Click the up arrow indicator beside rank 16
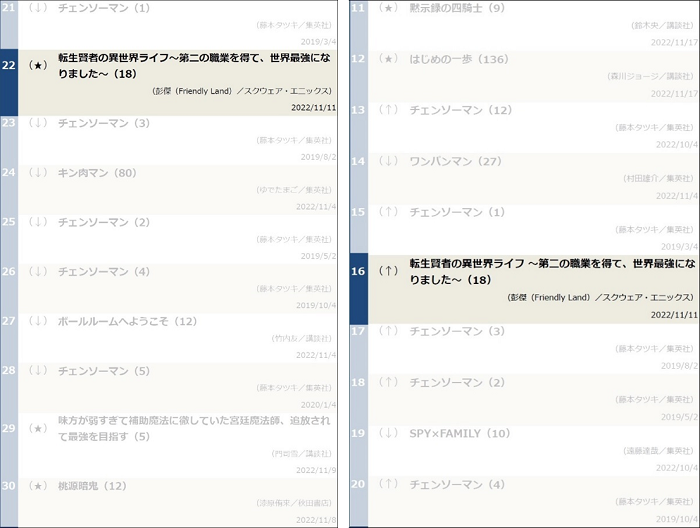Viewport: 700px width, 528px height. pyautogui.click(x=388, y=271)
